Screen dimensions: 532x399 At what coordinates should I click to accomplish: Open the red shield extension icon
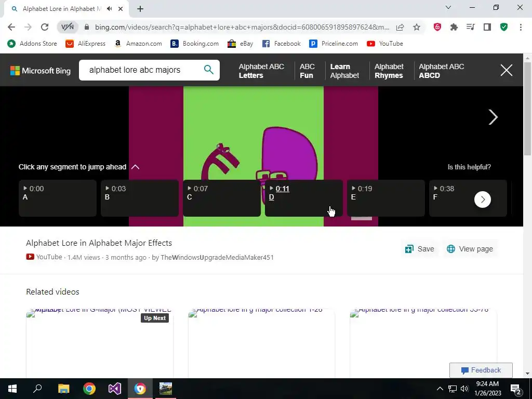click(x=437, y=27)
